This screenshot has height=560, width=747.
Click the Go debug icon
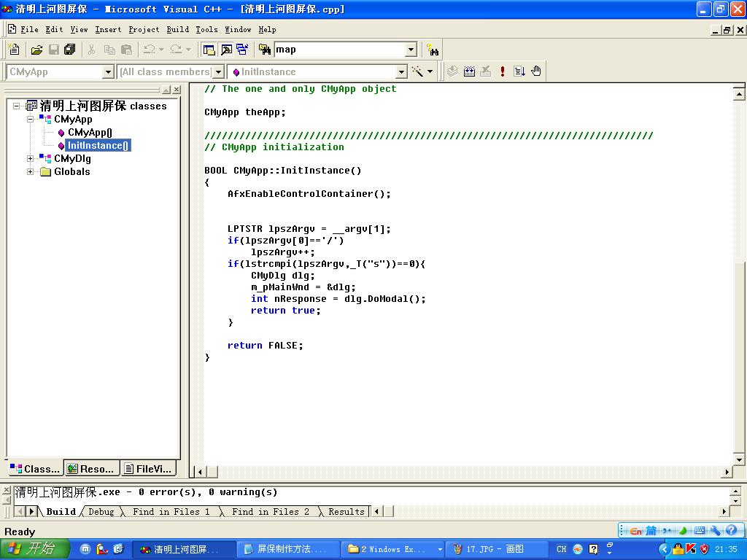(x=519, y=71)
